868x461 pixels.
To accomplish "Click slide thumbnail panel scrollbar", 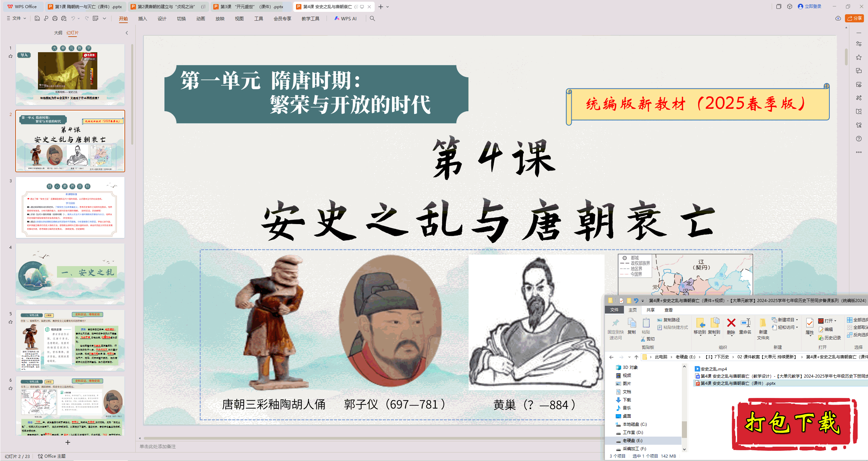I will pyautogui.click(x=132, y=94).
